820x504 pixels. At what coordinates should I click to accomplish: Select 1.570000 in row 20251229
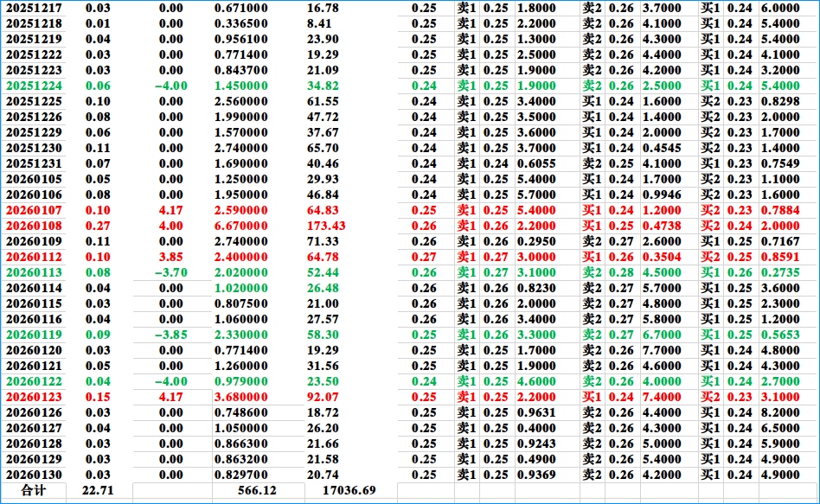(241, 133)
